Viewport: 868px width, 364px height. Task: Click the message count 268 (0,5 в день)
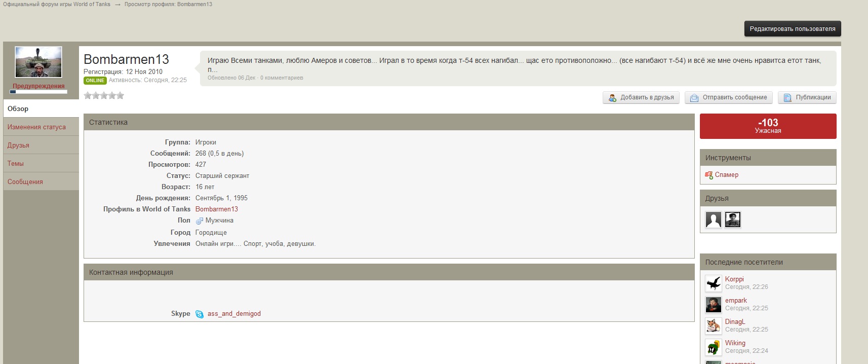click(x=219, y=154)
